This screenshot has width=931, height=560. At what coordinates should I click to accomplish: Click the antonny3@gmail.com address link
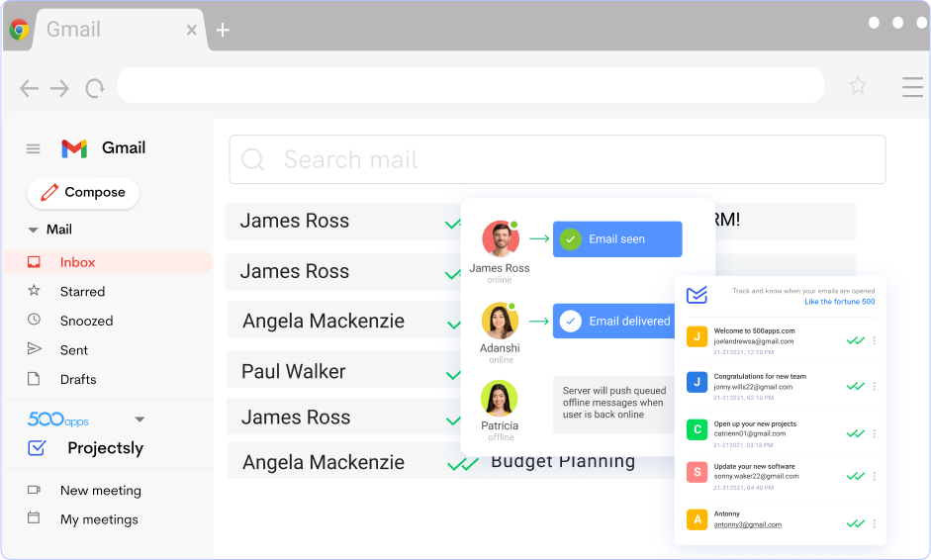pos(748,524)
